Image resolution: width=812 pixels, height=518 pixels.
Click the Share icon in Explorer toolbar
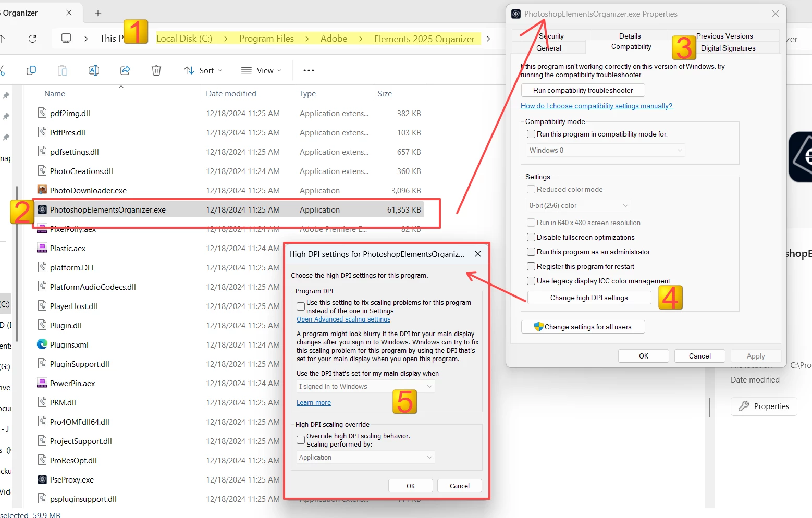pyautogui.click(x=125, y=70)
